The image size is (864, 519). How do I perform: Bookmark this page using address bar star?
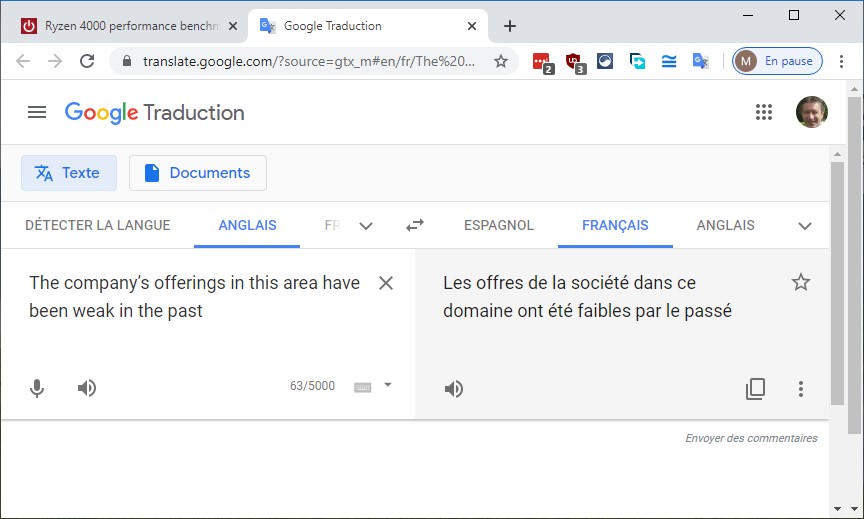[501, 61]
